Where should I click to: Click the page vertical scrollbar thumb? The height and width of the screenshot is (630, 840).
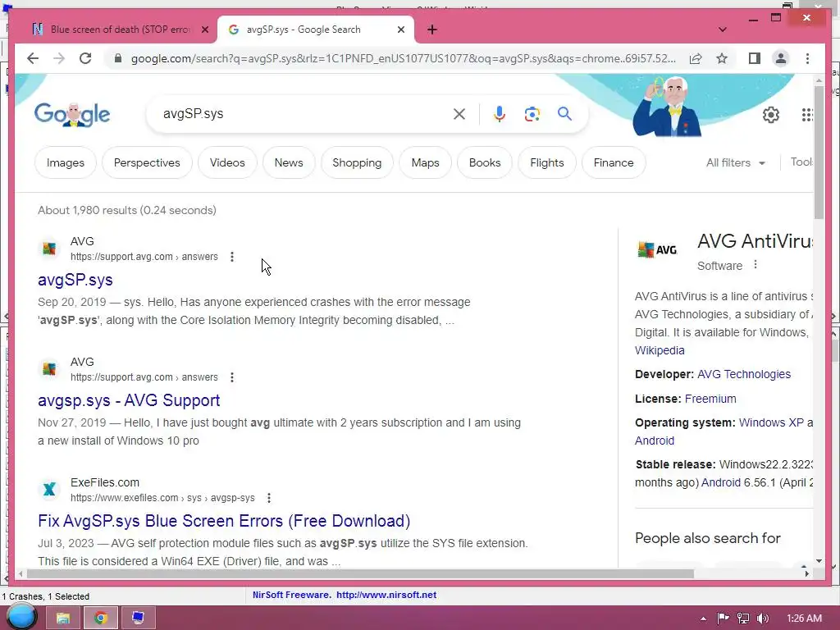point(819,153)
